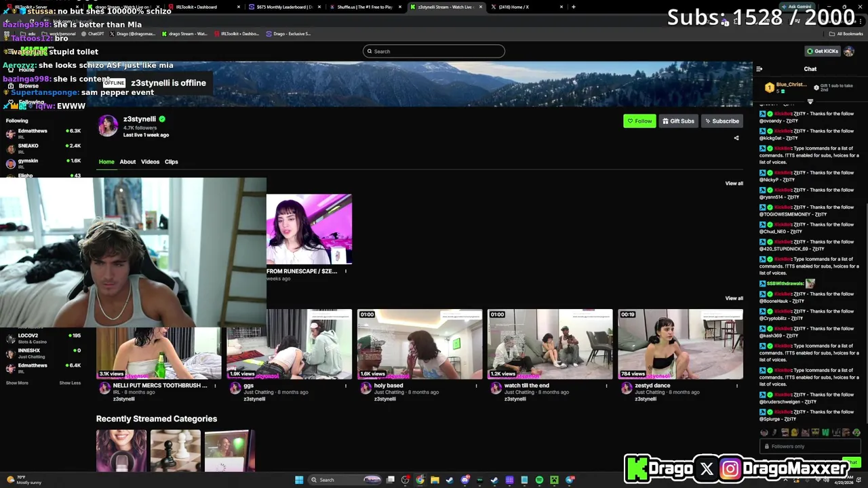This screenshot has width=868, height=488.
Task: Play the 'zestyd dance' clip thumbnail
Action: click(x=680, y=344)
